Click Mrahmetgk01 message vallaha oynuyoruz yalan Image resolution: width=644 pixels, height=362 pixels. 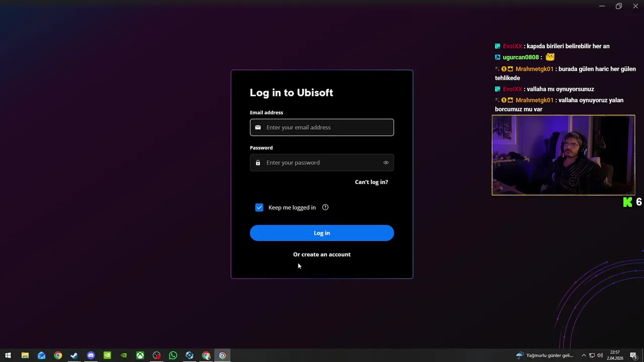(x=559, y=105)
